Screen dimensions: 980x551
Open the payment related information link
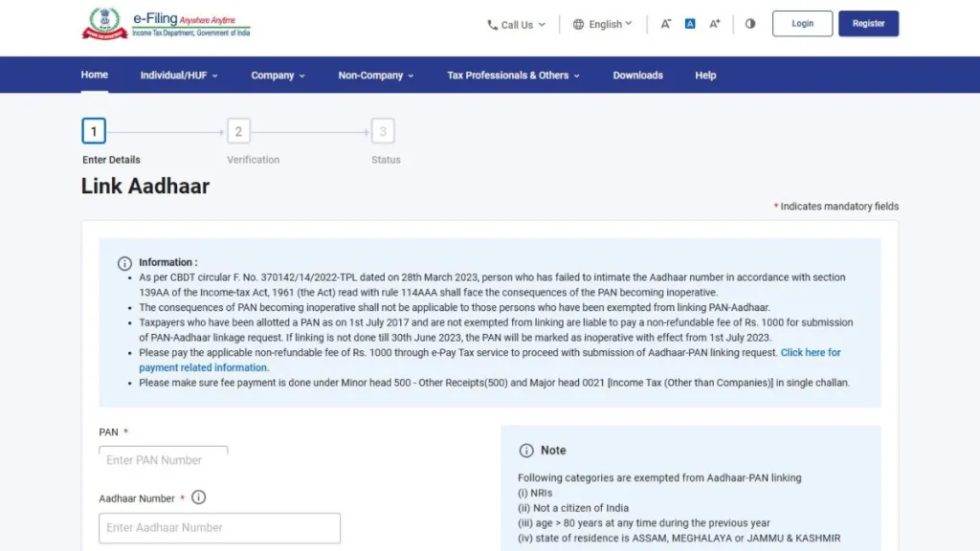point(203,367)
